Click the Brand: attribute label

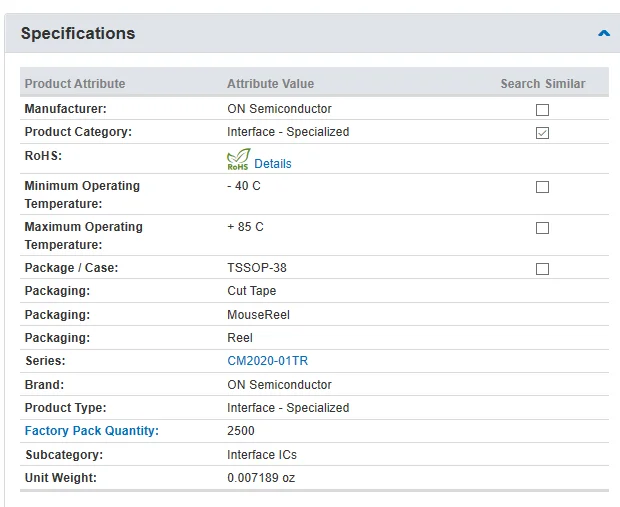coord(44,385)
